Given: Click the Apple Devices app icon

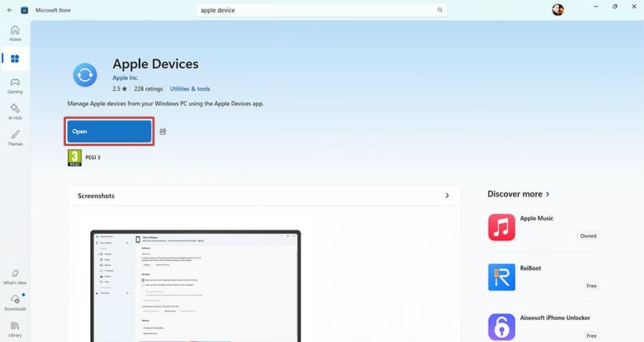Looking at the screenshot, I should (85, 74).
